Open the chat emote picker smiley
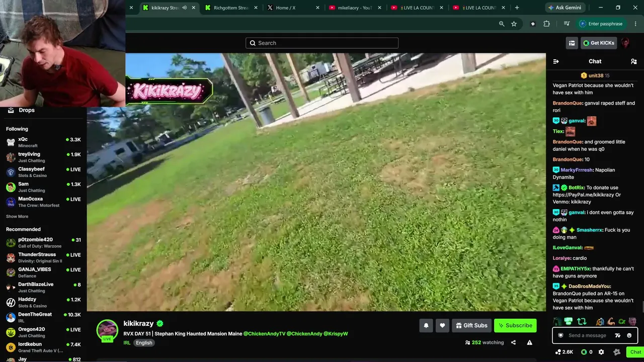644x362 pixels. 629,335
